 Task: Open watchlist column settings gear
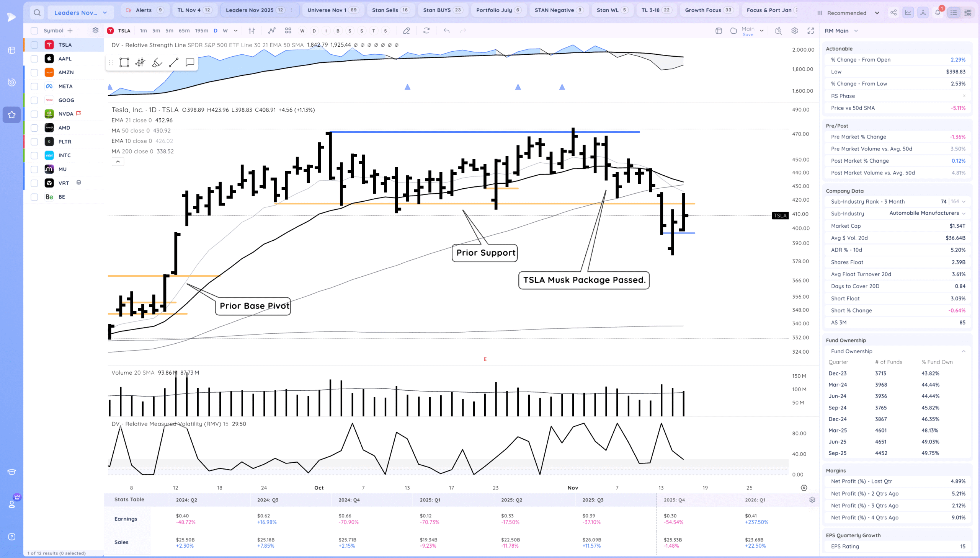(95, 30)
